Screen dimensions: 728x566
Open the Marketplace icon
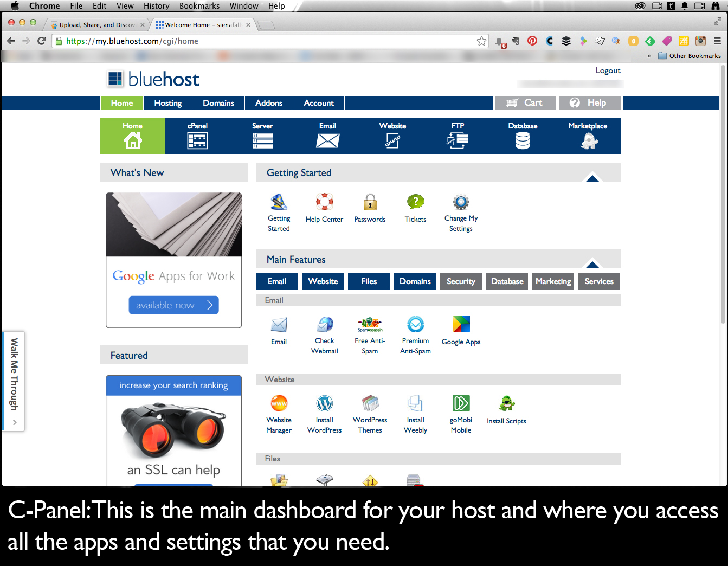point(589,141)
